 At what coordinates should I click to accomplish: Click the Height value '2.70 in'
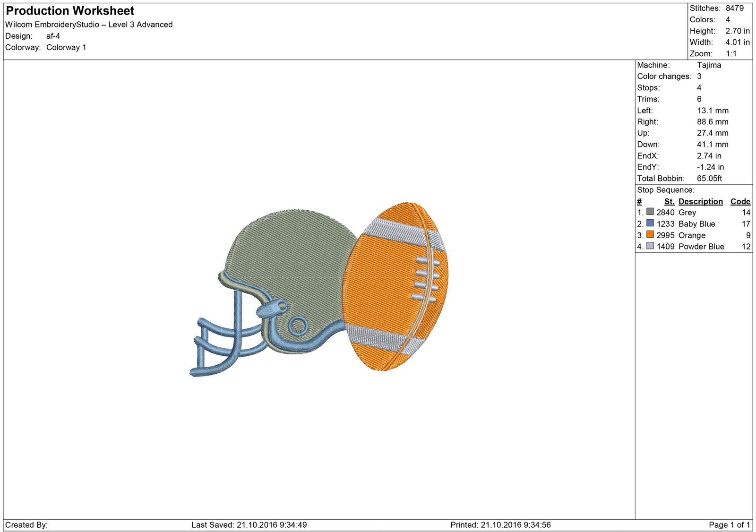tap(738, 31)
